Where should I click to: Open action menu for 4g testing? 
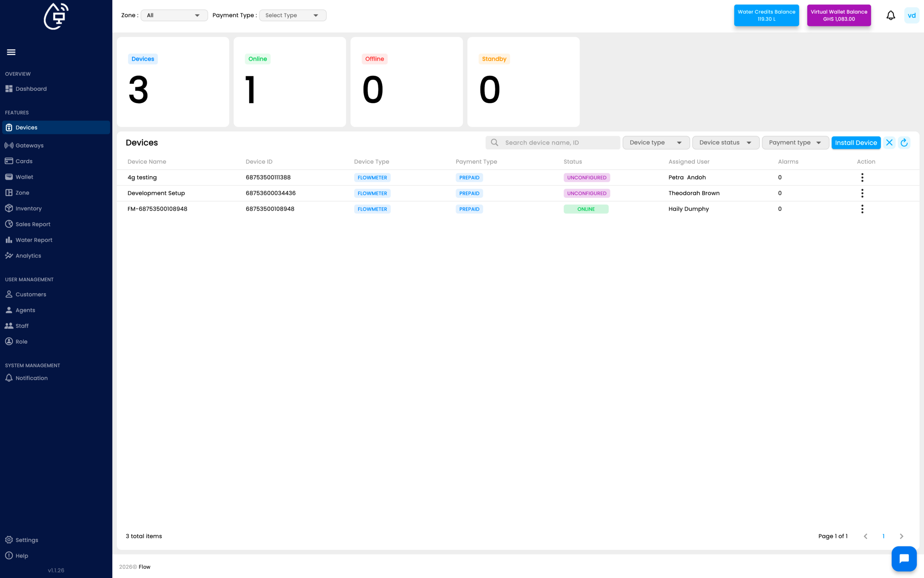point(862,177)
